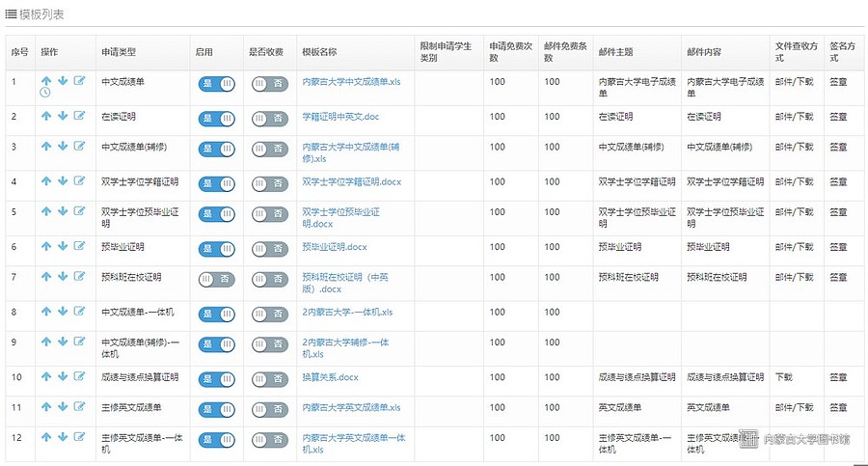
Task: Edit row 6 预毕业证明 template
Action: click(x=79, y=246)
